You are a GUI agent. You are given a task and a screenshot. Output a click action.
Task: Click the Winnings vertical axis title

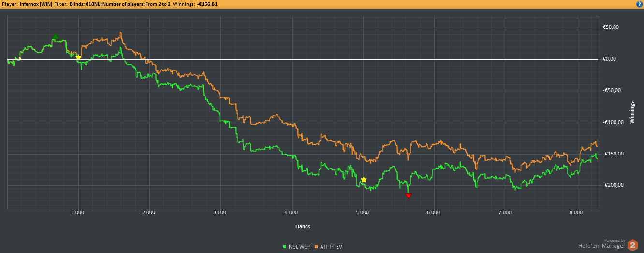(631, 112)
